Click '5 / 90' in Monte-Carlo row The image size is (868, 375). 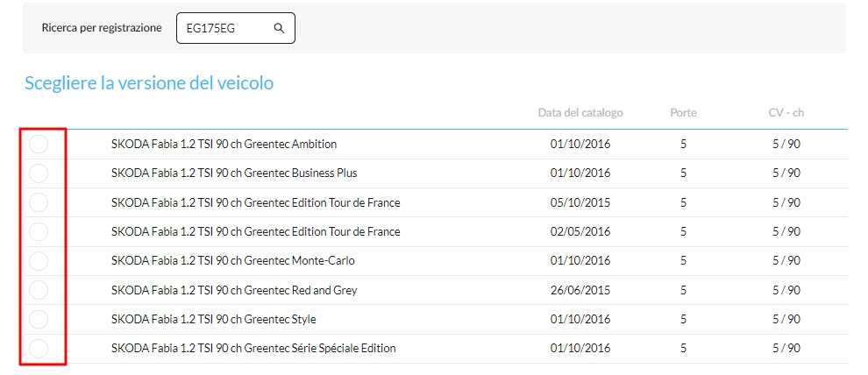click(x=786, y=260)
